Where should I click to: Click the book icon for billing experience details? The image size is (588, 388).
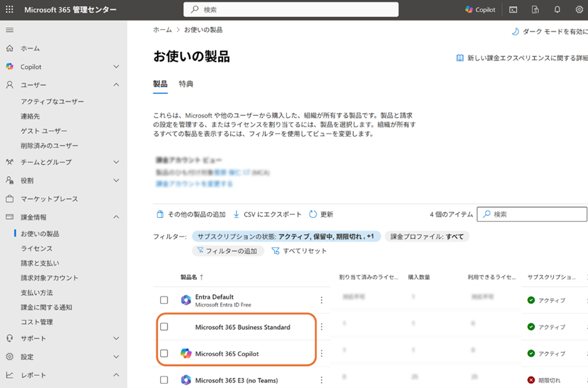click(460, 58)
